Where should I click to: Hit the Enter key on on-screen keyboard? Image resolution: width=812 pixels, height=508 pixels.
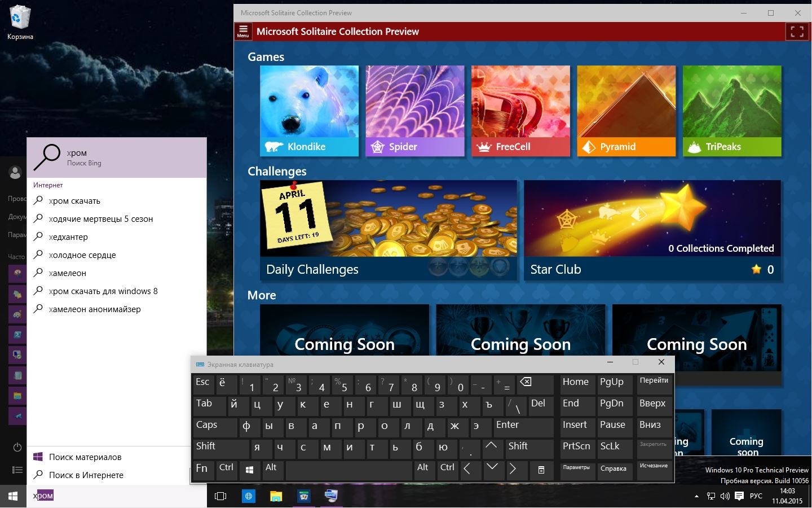click(x=523, y=427)
